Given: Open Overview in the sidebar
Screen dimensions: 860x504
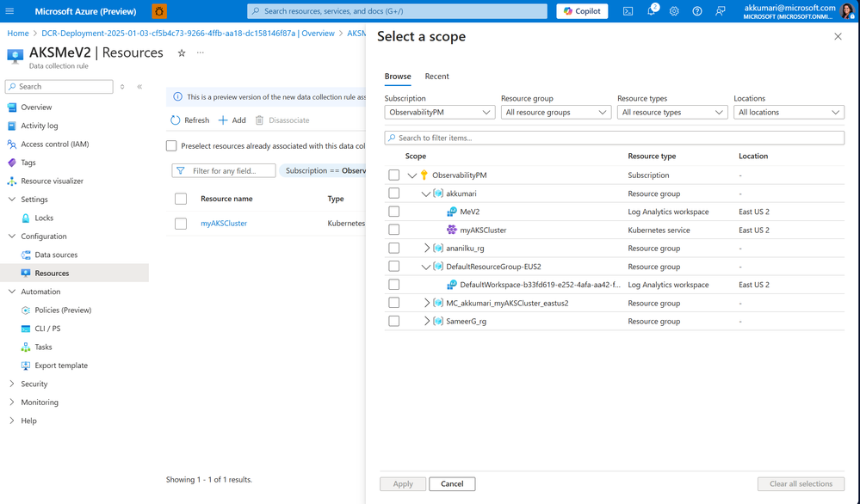Looking at the screenshot, I should tap(36, 108).
